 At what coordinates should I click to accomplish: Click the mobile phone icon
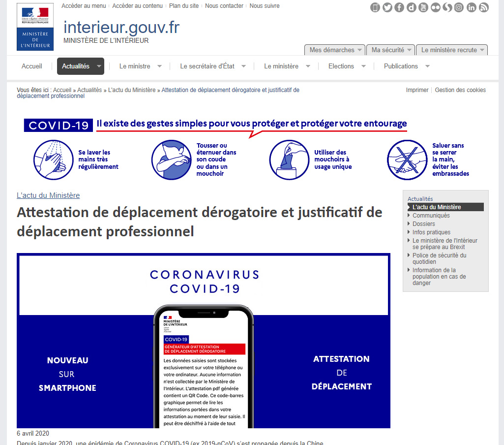(375, 7)
